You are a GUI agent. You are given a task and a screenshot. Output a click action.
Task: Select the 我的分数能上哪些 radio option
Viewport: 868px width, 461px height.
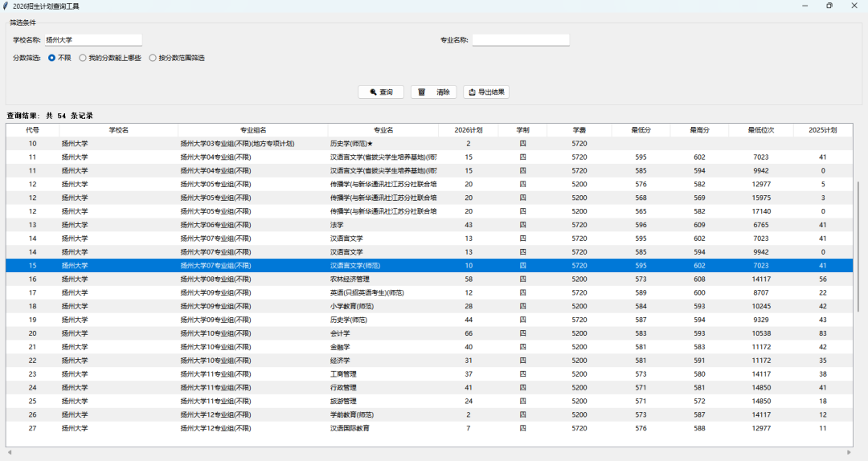(109, 58)
